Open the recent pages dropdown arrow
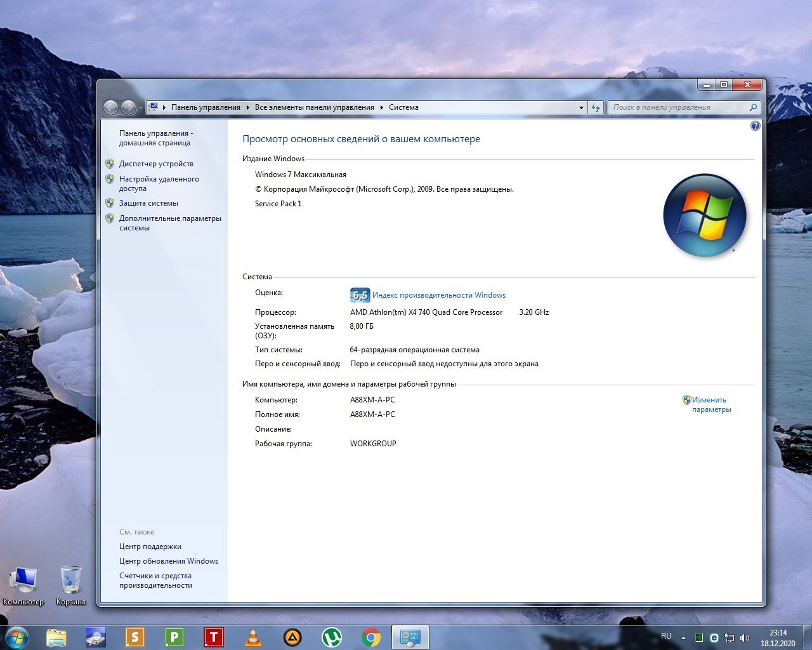The height and width of the screenshot is (650, 812). (141, 109)
